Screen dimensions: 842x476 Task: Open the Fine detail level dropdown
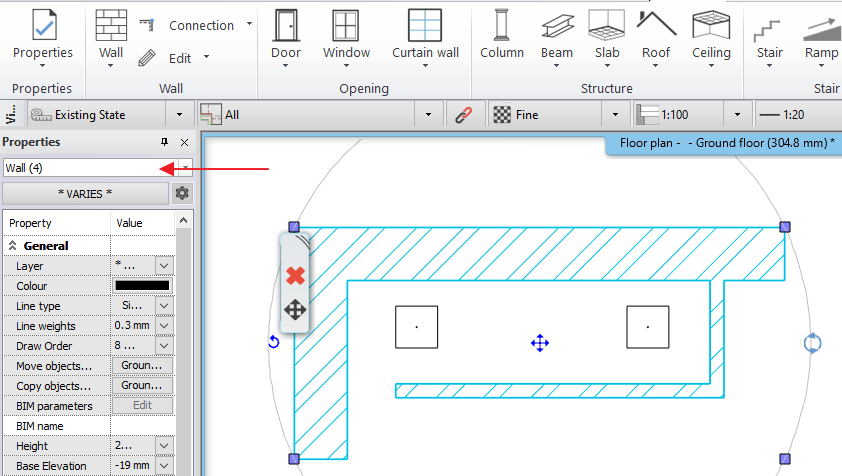click(615, 114)
